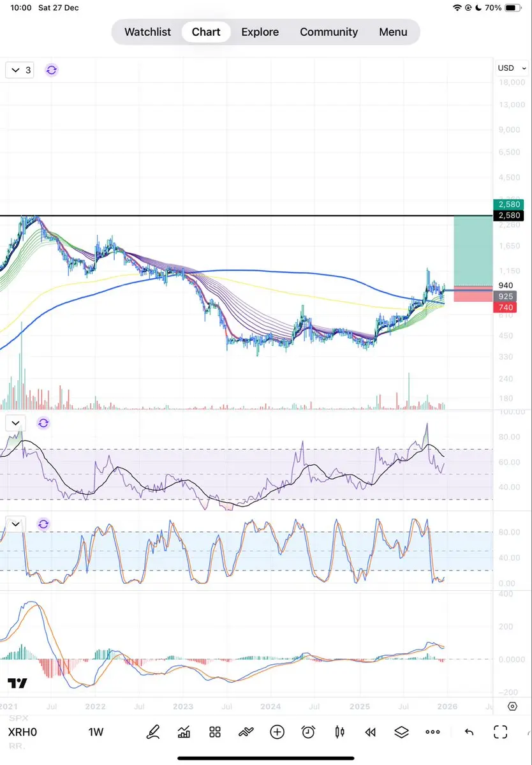Tap the purple refresh icon in RSI pane

pyautogui.click(x=43, y=423)
